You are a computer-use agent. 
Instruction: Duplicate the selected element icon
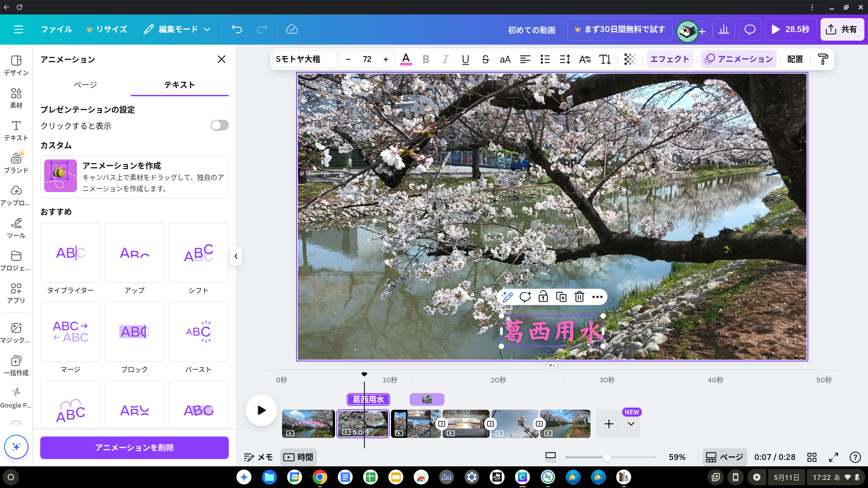(561, 297)
